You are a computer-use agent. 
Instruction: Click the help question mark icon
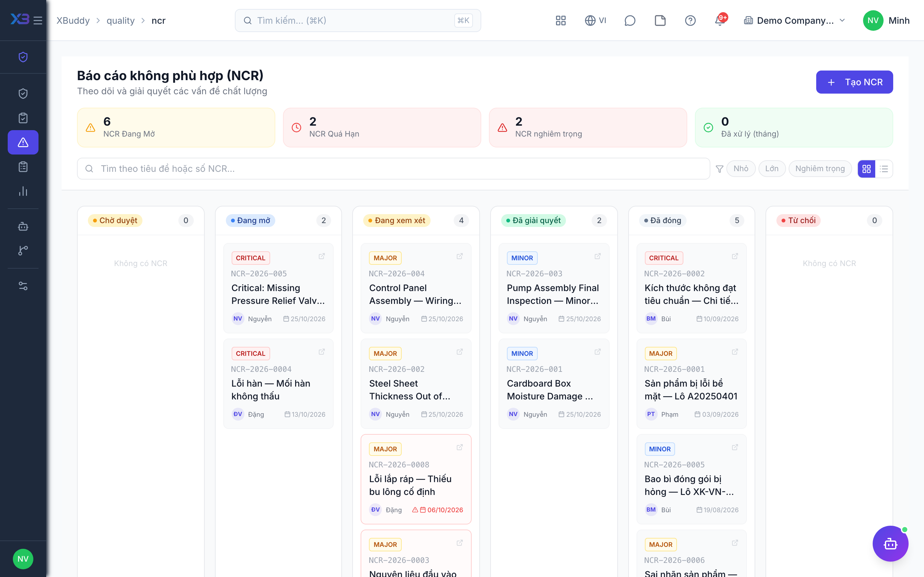690,20
